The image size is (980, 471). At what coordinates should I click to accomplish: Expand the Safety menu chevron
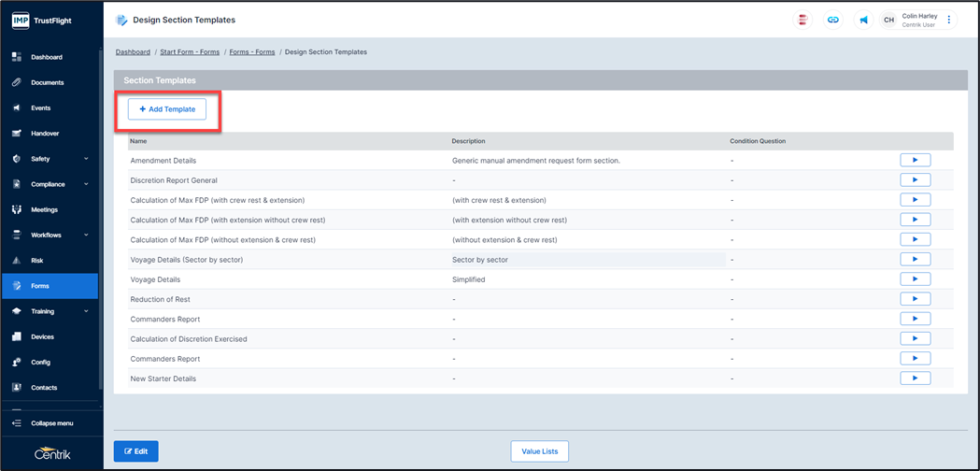(86, 159)
